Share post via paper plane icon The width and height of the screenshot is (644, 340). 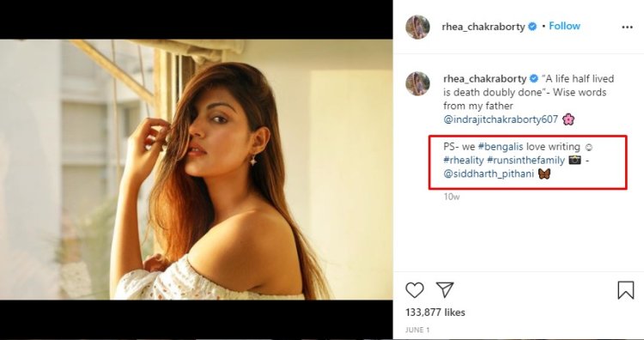[x=445, y=290]
